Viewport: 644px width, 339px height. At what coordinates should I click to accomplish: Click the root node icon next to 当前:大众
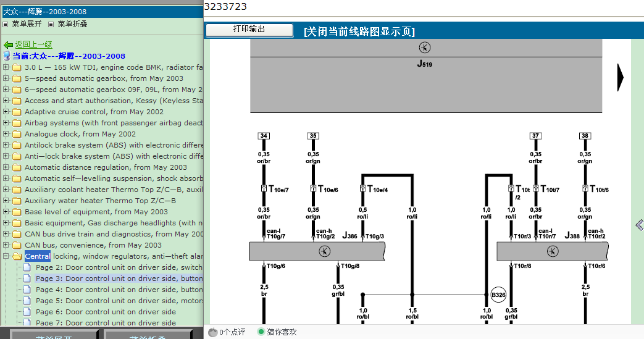pyautogui.click(x=7, y=56)
